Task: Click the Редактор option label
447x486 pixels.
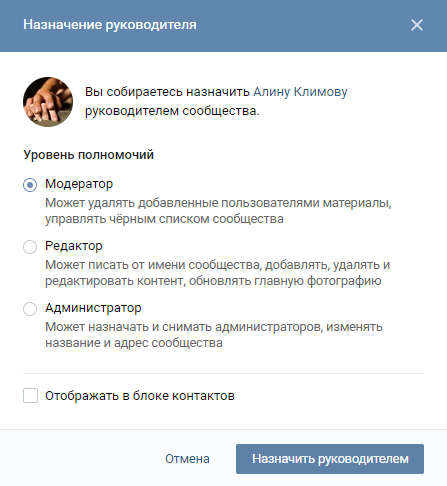Action: (x=74, y=246)
